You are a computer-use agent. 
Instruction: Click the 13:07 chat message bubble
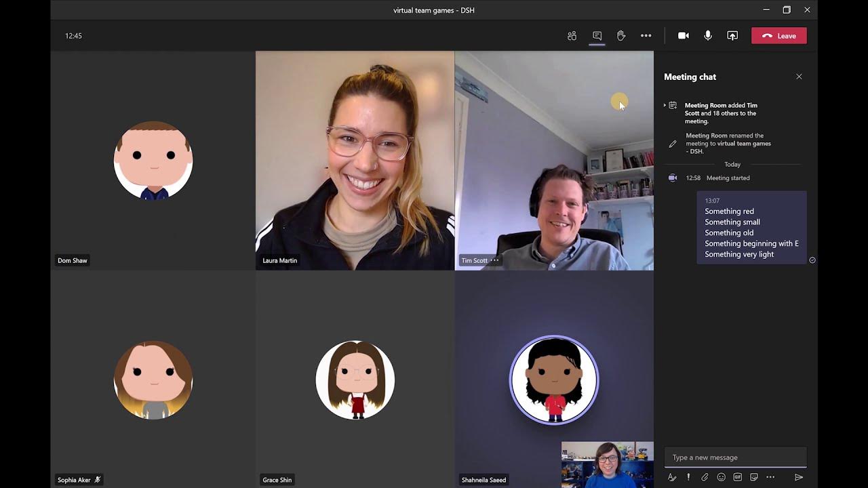(751, 228)
